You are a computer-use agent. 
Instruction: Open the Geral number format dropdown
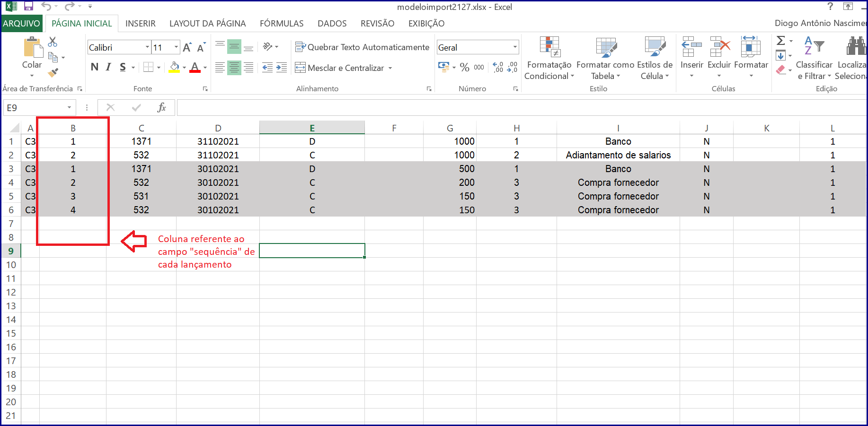[515, 47]
